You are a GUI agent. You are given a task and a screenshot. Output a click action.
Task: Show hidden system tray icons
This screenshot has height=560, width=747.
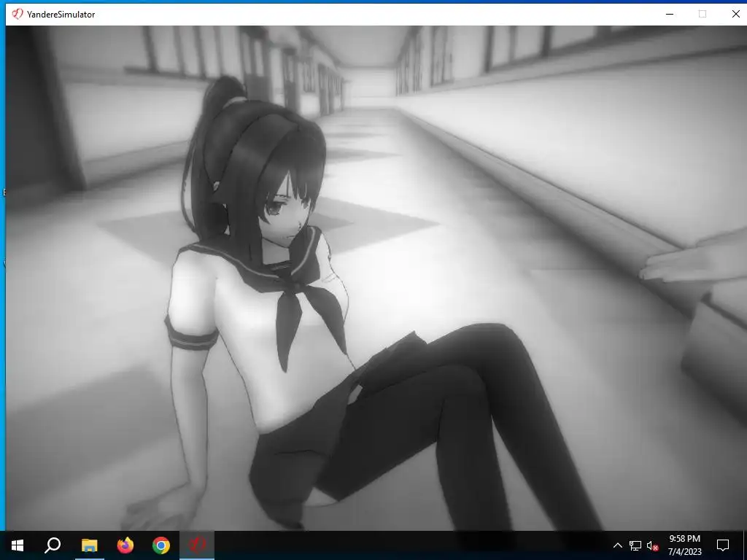[617, 545]
